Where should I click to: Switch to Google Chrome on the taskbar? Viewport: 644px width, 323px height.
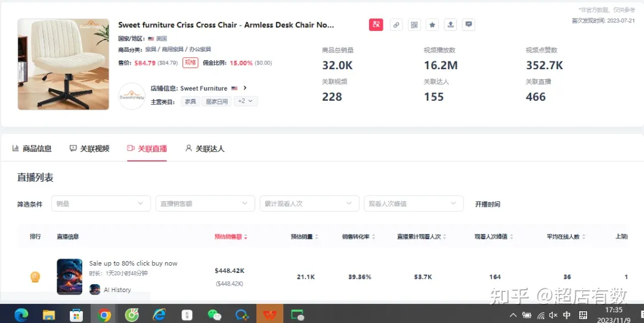point(104,315)
